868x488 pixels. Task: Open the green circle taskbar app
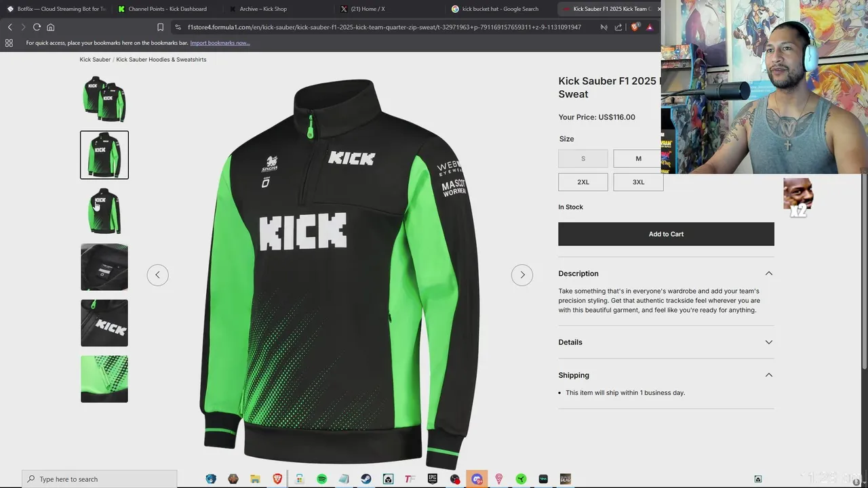(x=521, y=479)
